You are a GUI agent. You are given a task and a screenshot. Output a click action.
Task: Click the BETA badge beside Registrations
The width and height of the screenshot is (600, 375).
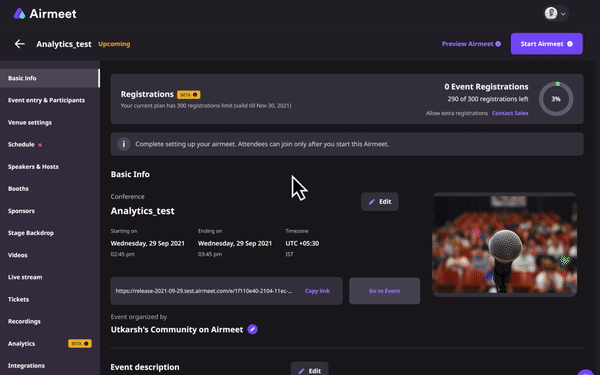point(189,95)
